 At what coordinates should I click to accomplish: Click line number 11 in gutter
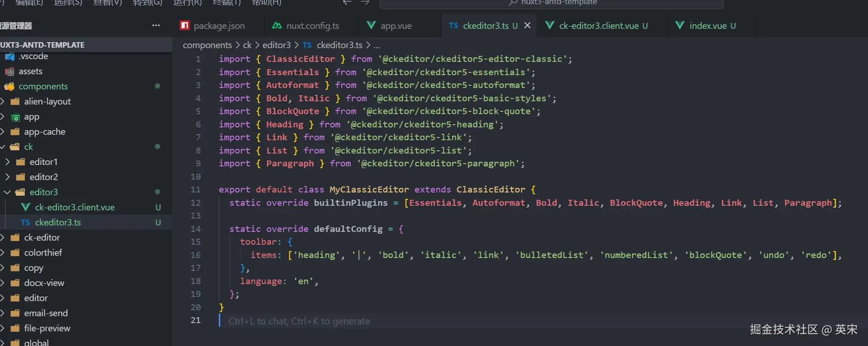pos(195,189)
